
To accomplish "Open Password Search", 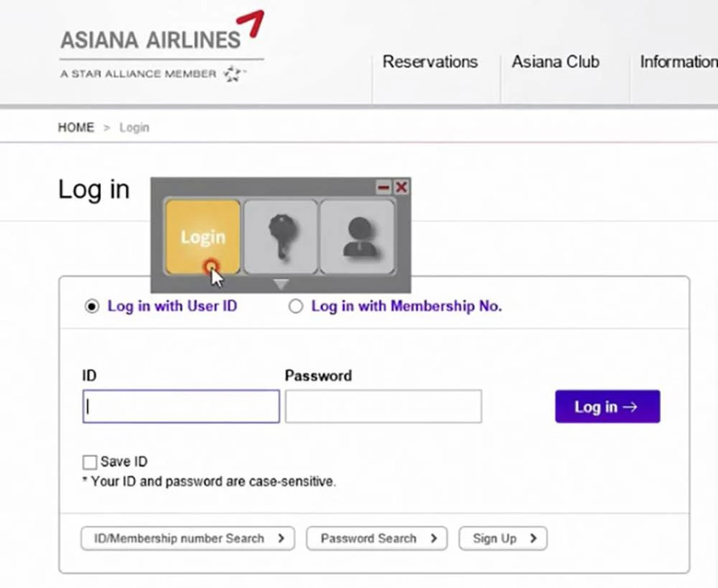I will (376, 538).
